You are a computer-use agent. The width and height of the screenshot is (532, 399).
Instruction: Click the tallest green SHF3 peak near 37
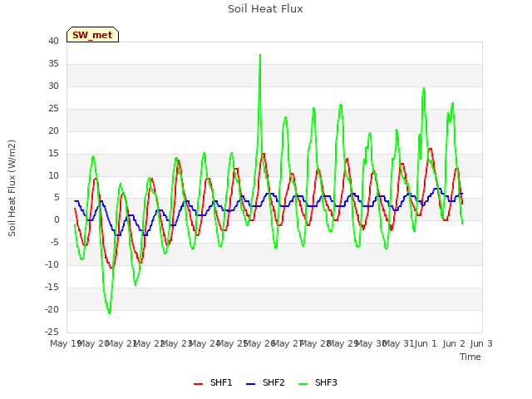point(260,55)
